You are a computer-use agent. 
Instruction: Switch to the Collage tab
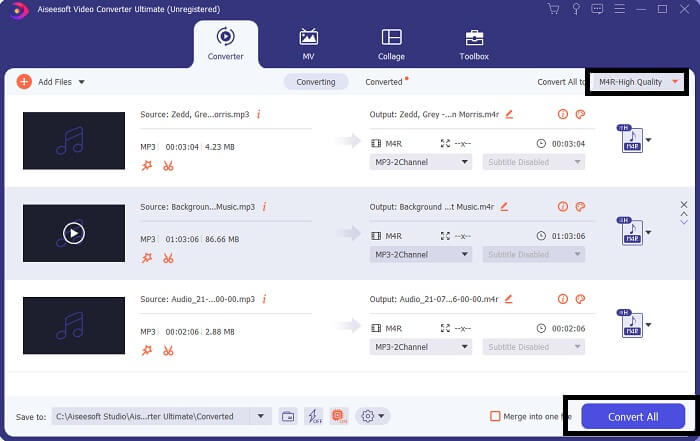pyautogui.click(x=392, y=44)
